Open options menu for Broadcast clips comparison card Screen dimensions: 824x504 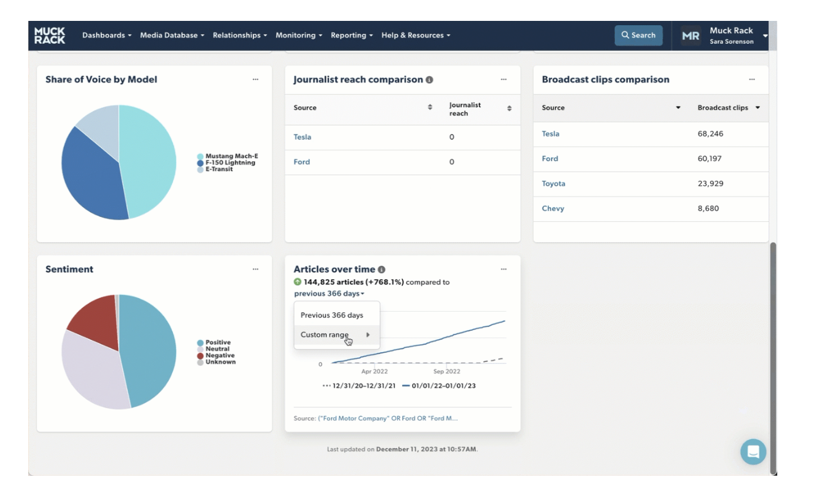click(752, 79)
